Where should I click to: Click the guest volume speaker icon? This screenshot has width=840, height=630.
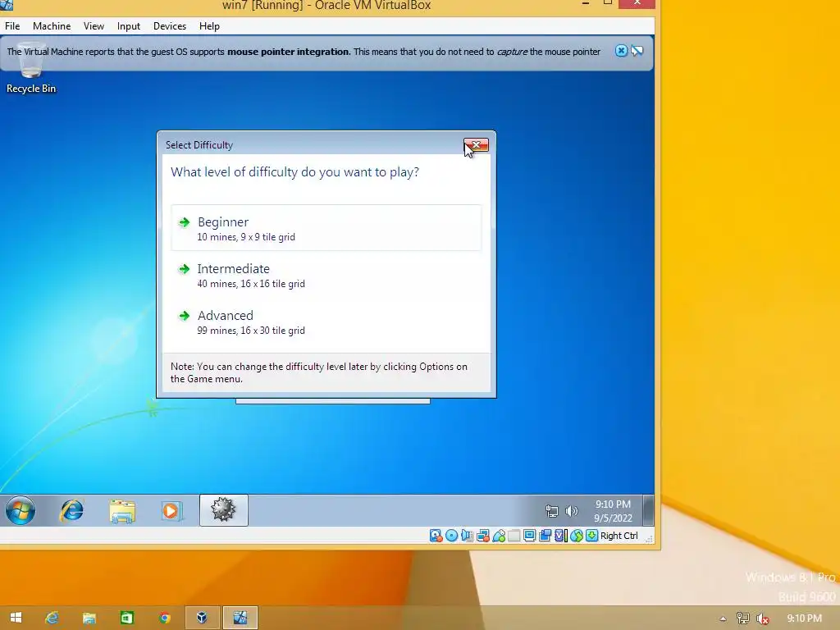[x=571, y=511]
